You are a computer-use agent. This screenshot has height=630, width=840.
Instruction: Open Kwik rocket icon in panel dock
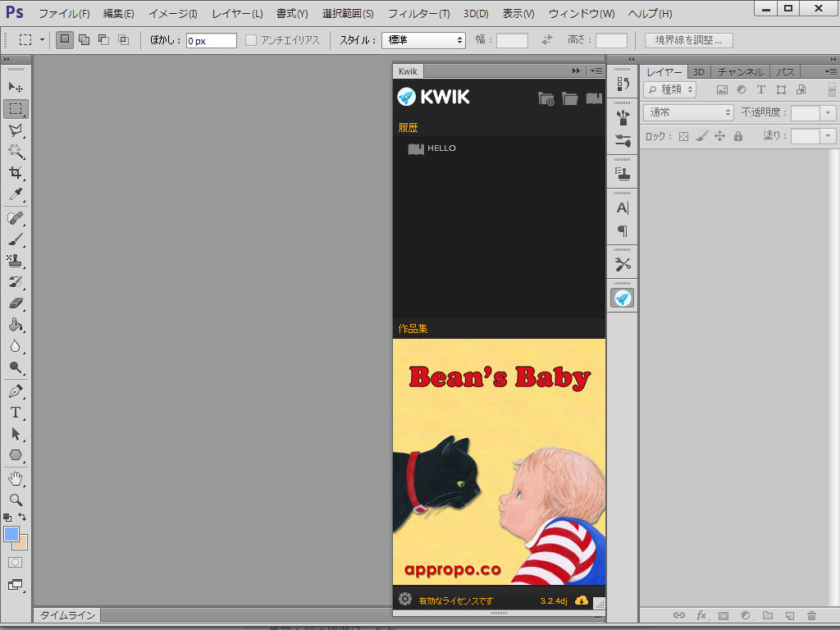(622, 298)
